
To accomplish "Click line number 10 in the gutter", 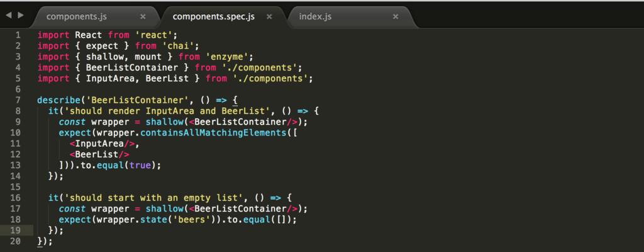I will 15,132.
